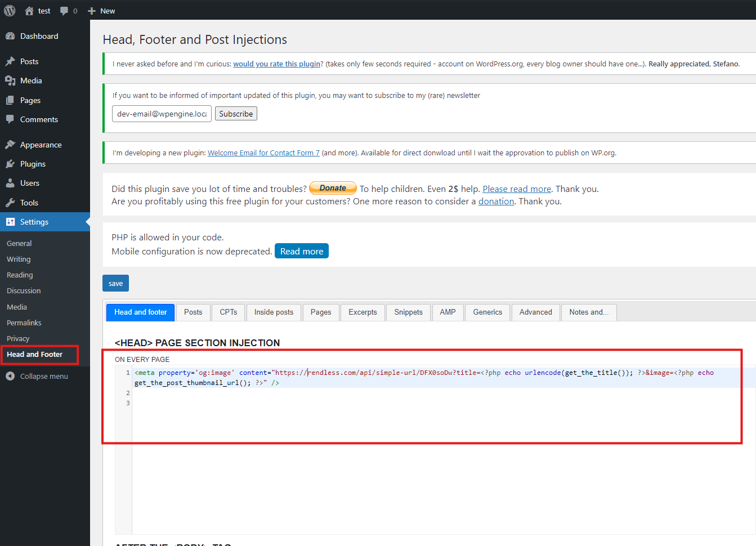756x546 pixels.
Task: Click the Media sidebar icon above Pages
Action: click(x=10, y=80)
